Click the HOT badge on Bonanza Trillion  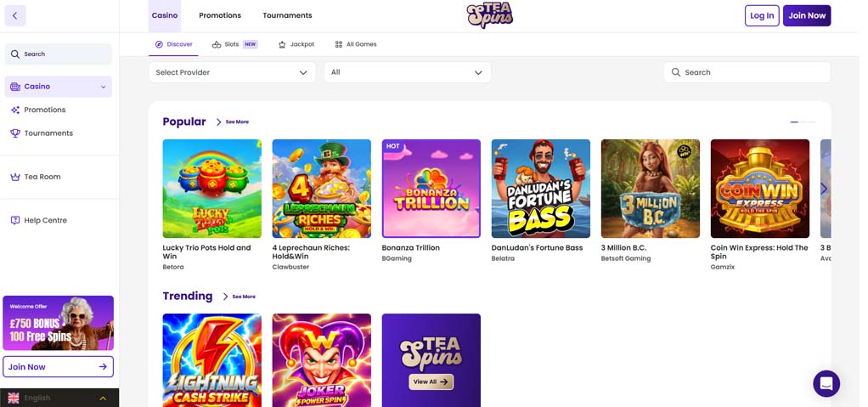[x=393, y=146]
